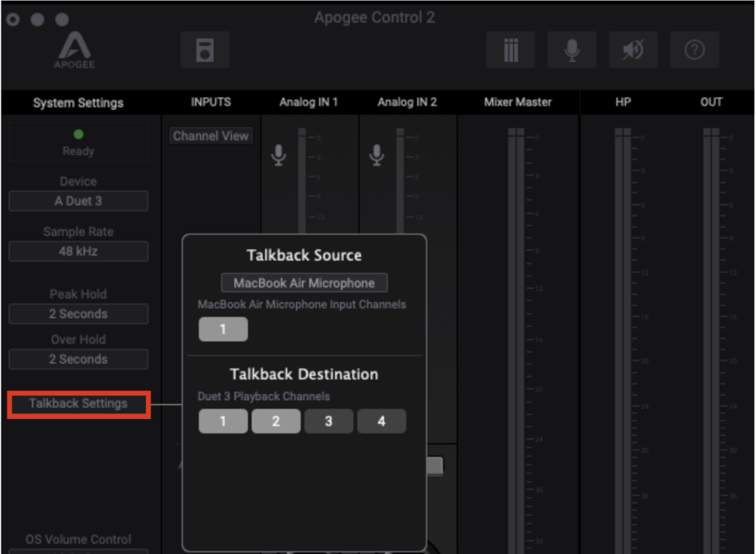Change the Over Hold setting

click(78, 359)
